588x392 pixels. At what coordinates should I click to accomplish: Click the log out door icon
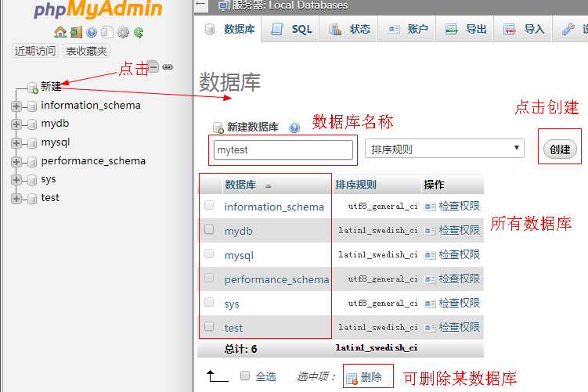point(76,32)
